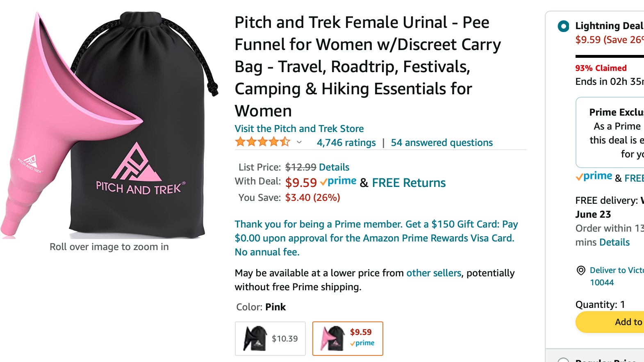
Task: Open FREE Returns details
Action: [409, 183]
